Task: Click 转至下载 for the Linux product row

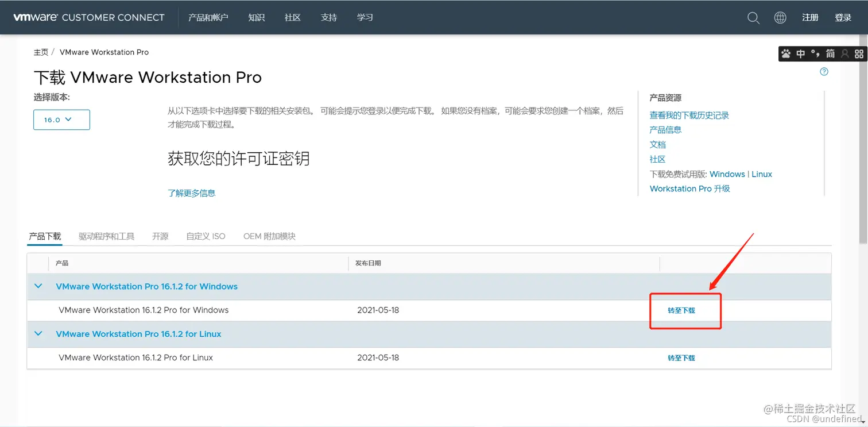Action: tap(681, 358)
